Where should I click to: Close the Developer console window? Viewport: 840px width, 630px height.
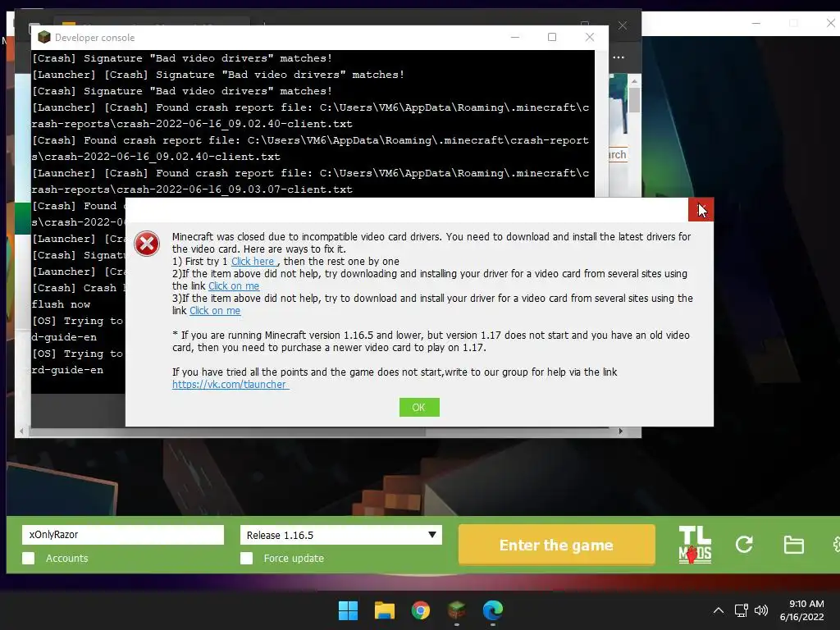[x=589, y=37]
